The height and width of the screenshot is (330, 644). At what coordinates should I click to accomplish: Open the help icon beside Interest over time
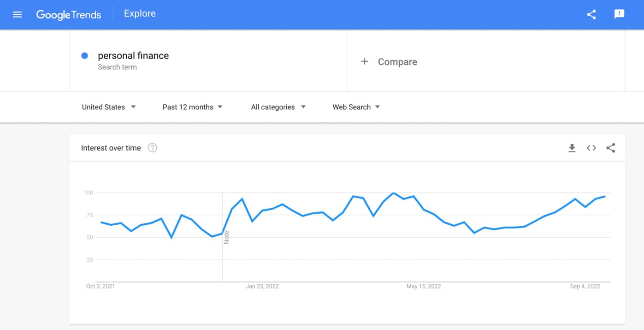[152, 148]
